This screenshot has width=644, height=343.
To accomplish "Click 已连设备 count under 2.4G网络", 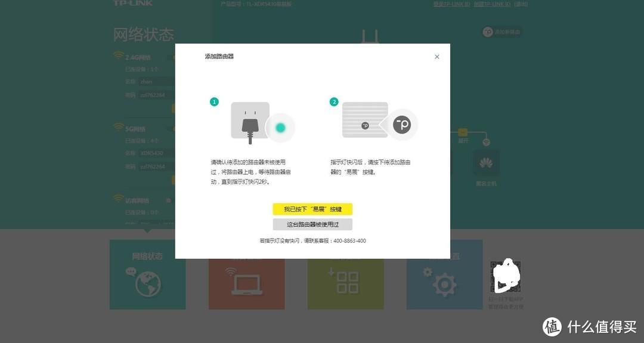I will [x=142, y=69].
